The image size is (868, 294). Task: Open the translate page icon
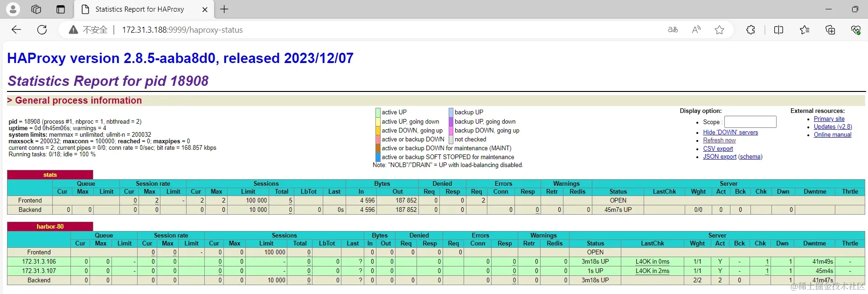coord(673,30)
